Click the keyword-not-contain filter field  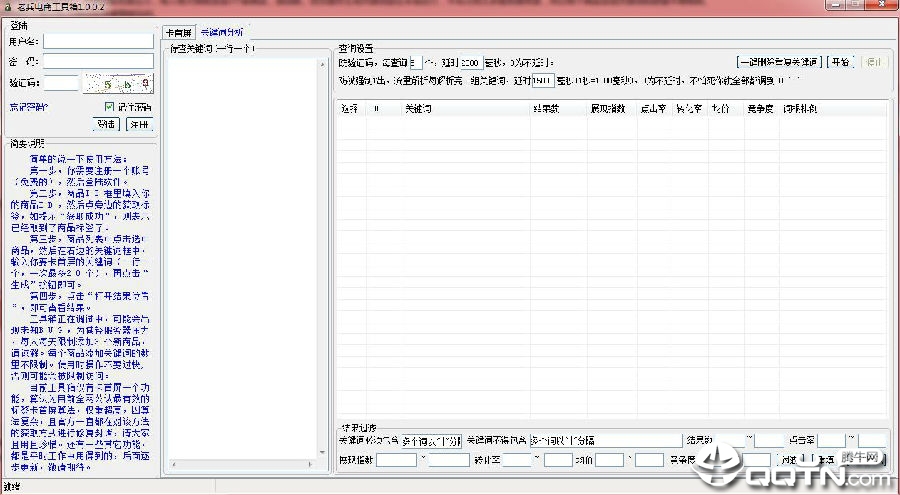(x=606, y=441)
